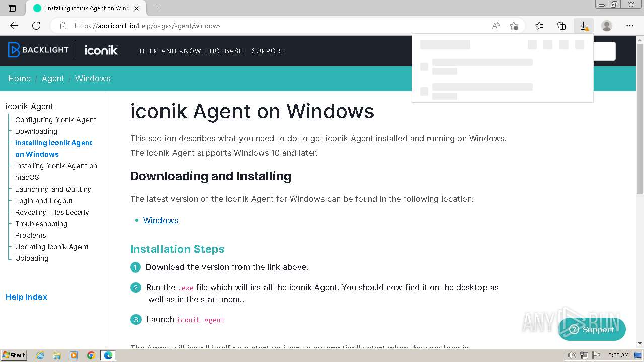The image size is (644, 362).
Task: Add this page to favorites star icon
Action: (x=514, y=26)
